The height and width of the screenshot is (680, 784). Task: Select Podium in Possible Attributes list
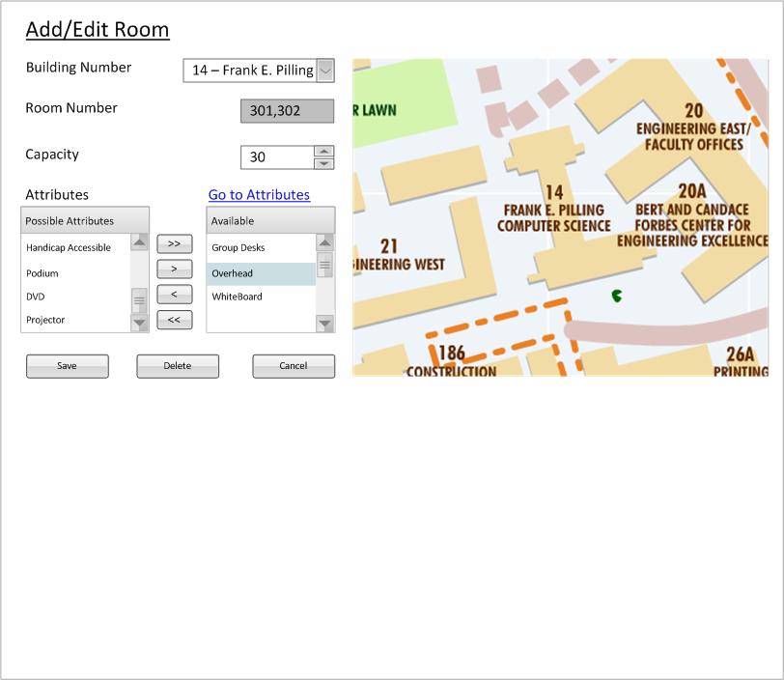42,273
